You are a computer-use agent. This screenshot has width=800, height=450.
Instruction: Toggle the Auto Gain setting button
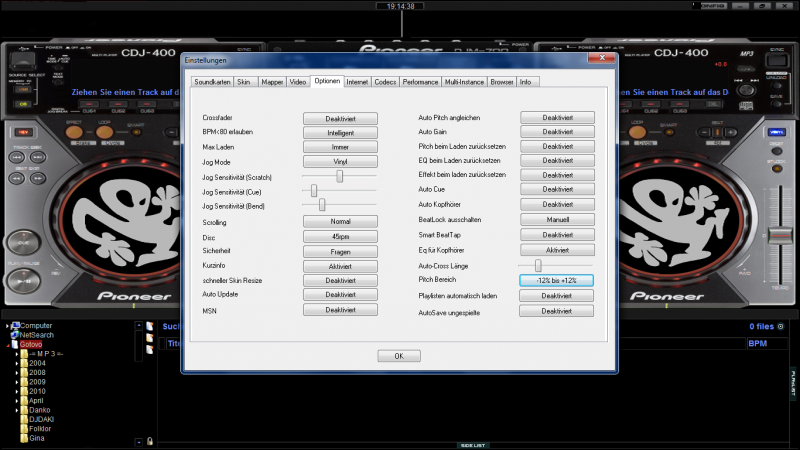557,132
